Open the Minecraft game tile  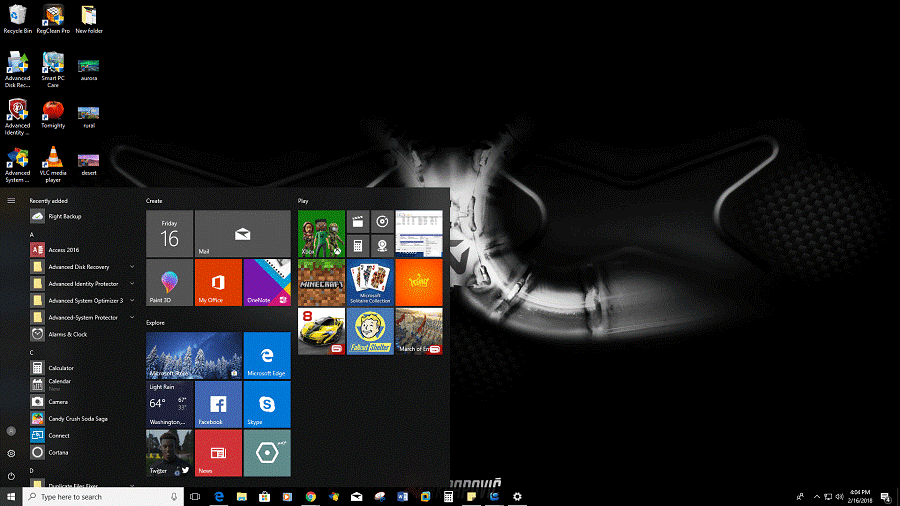tap(321, 282)
